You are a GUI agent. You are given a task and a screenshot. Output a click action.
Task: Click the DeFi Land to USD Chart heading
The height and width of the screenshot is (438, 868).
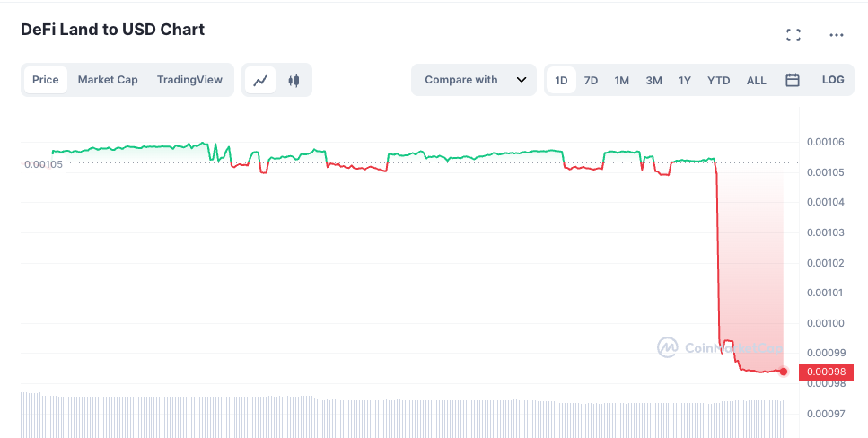pos(112,30)
